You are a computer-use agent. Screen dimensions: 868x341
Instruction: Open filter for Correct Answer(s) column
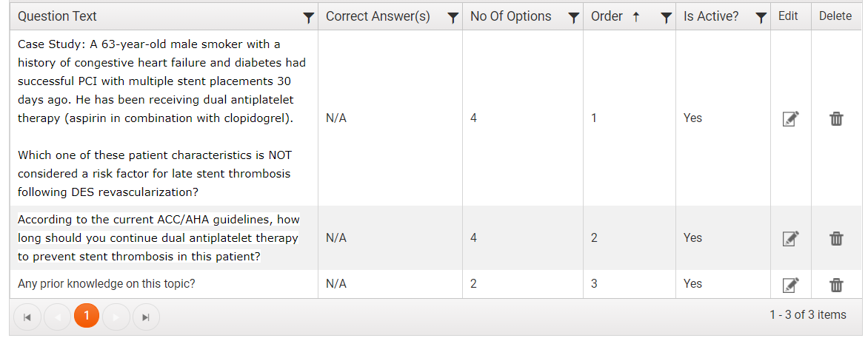click(453, 18)
